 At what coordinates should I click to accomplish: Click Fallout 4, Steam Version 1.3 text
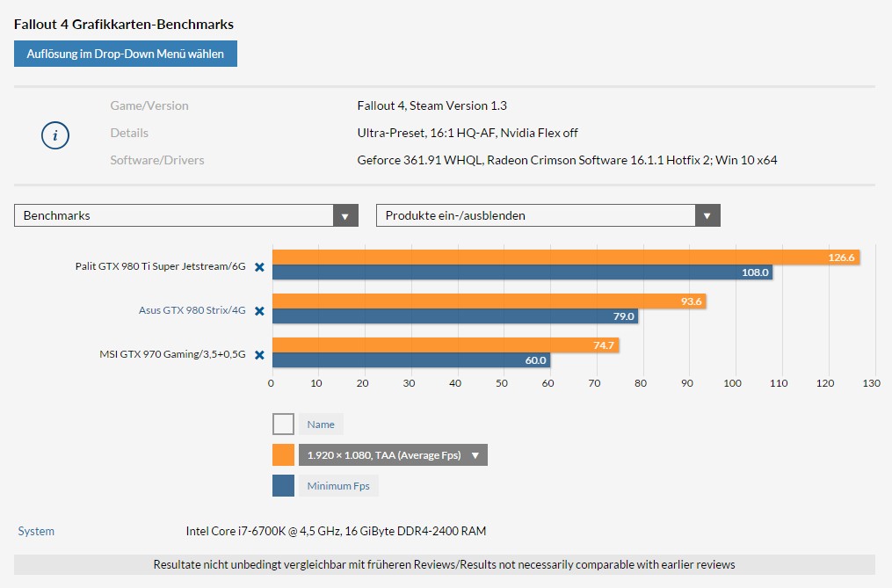click(x=431, y=105)
